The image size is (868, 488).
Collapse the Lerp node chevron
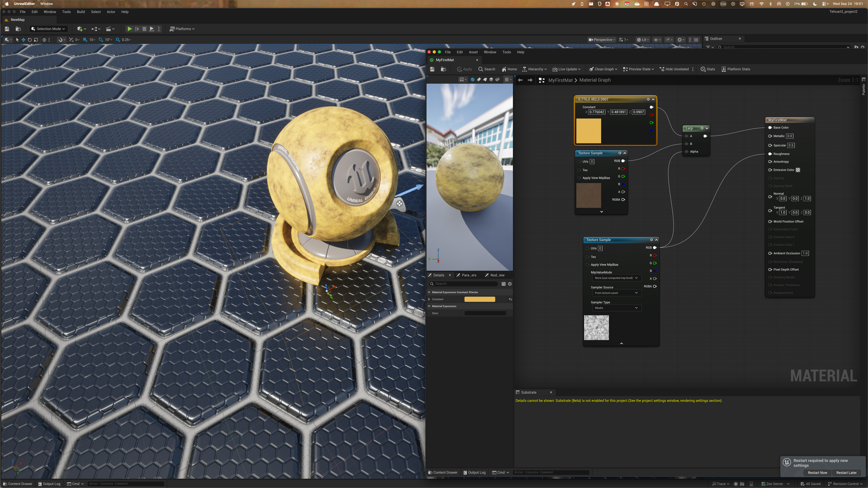point(707,128)
